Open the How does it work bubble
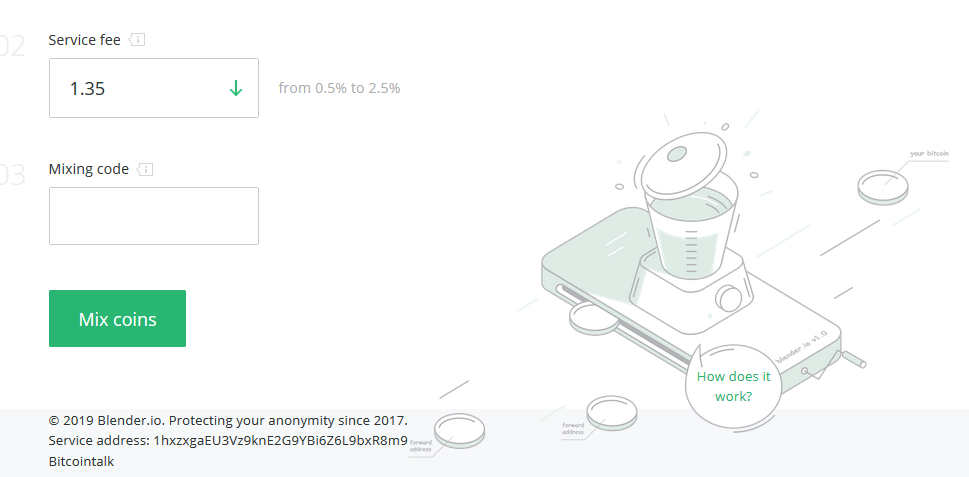 [x=734, y=386]
